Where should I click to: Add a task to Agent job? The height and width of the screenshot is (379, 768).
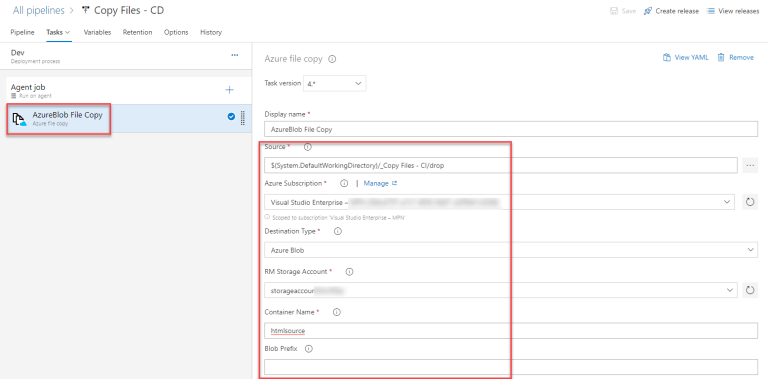[229, 90]
